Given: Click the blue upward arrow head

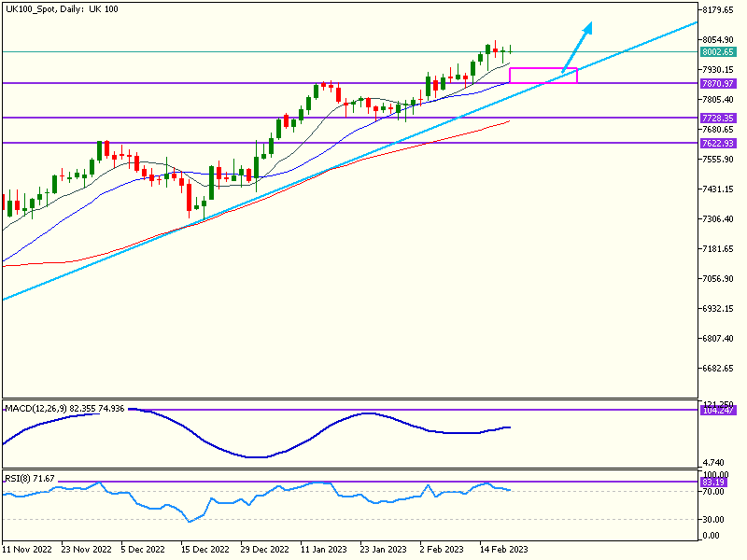Looking at the screenshot, I should tap(587, 28).
